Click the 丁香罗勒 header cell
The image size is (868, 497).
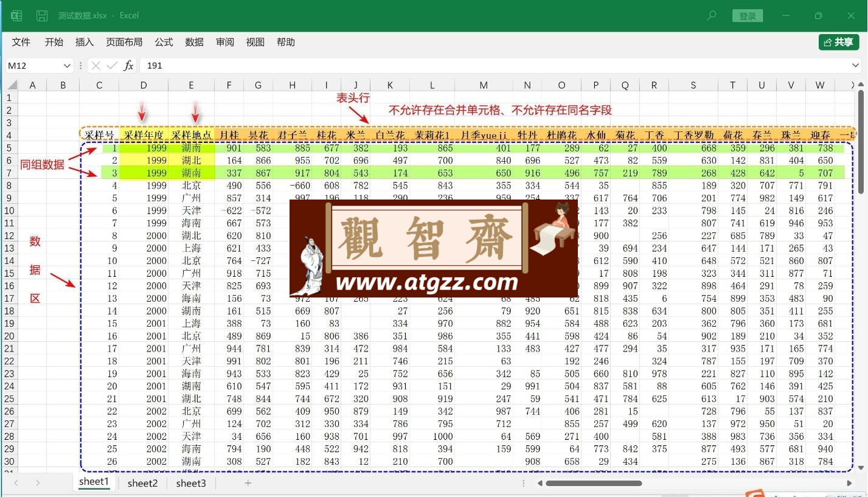tap(693, 135)
